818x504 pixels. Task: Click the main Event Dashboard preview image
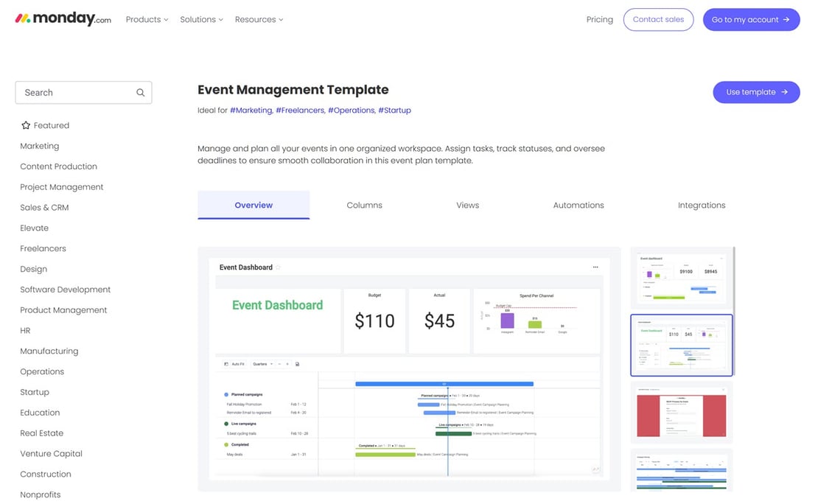click(409, 369)
